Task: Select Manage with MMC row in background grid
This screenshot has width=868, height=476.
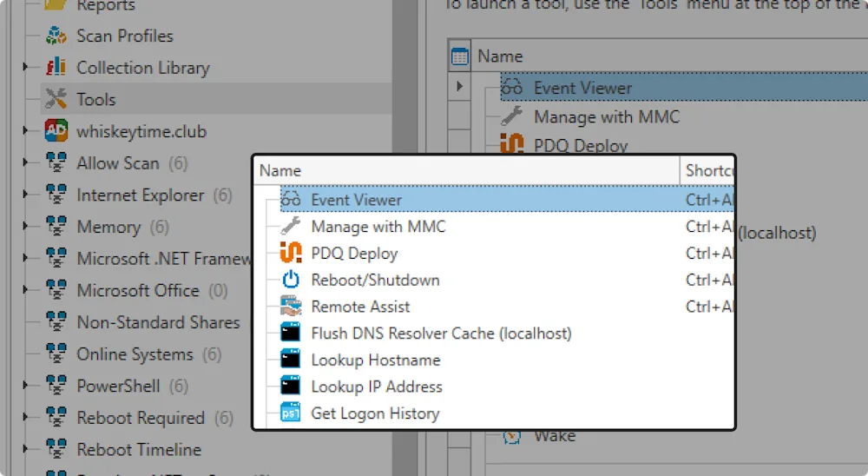Action: [x=607, y=116]
